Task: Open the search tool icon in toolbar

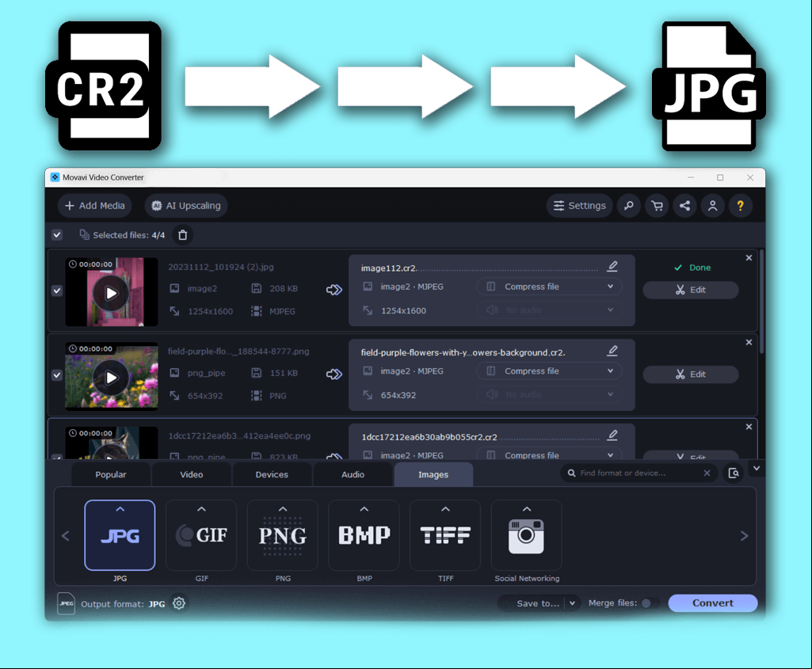Action: pos(629,206)
